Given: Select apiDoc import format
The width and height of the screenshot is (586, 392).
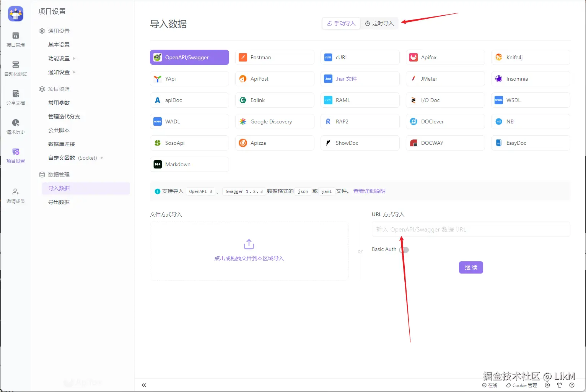Looking at the screenshot, I should 189,100.
